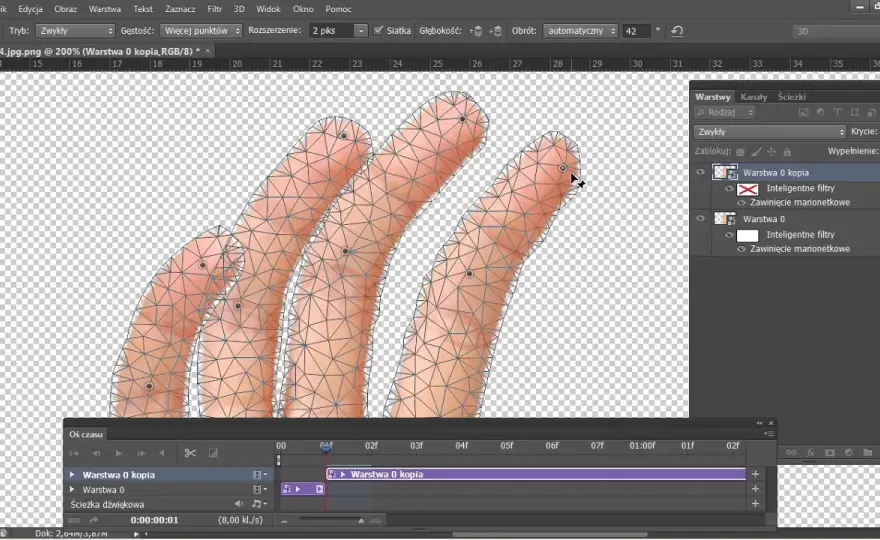Open the timeline panel flyout menu

click(x=769, y=434)
